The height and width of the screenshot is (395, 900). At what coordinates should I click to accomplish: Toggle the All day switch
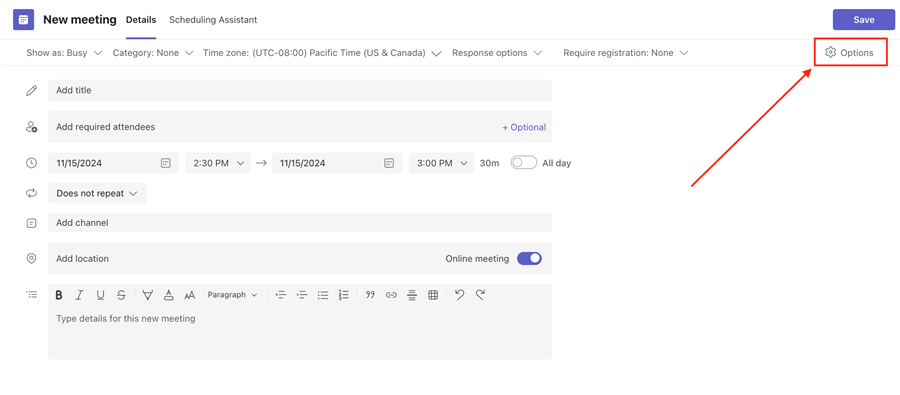click(x=523, y=163)
